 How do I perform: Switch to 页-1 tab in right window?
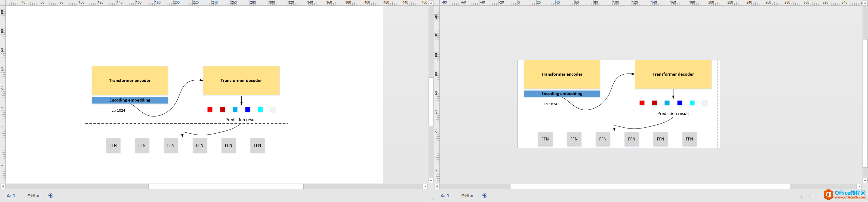point(445,195)
